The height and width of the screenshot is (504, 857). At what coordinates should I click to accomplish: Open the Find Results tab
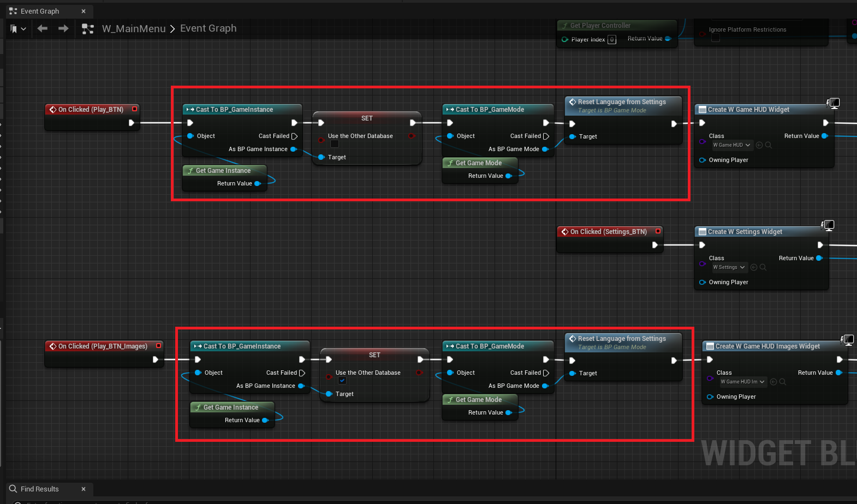(39, 489)
